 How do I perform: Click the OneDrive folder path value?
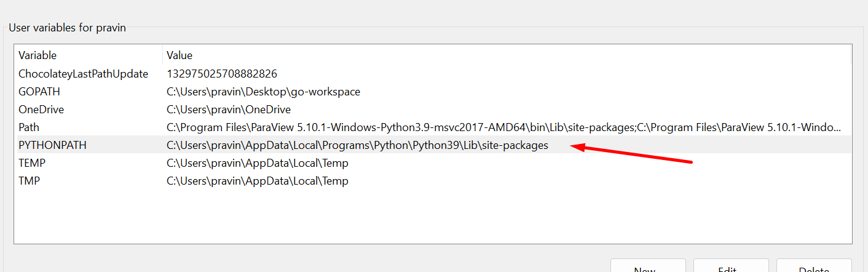pyautogui.click(x=229, y=110)
